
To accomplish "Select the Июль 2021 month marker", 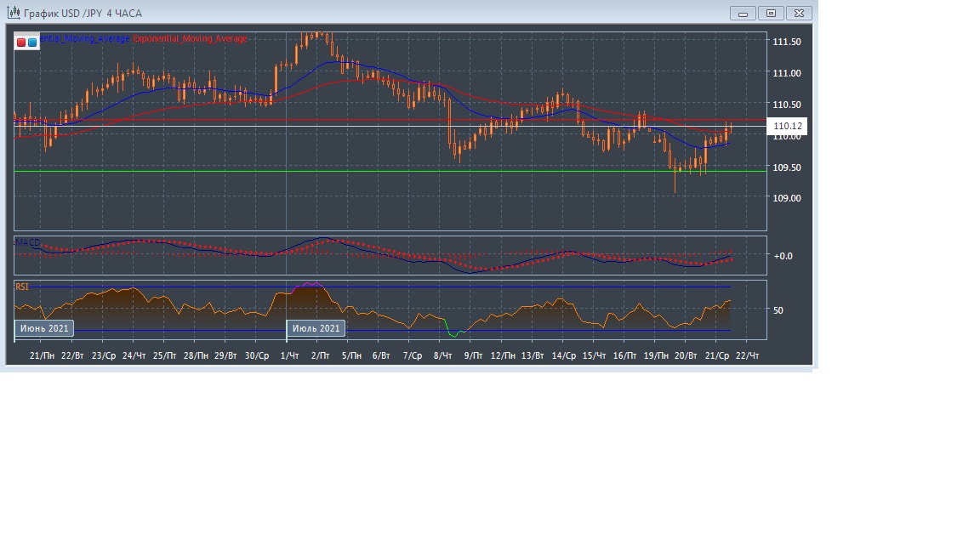I will (316, 328).
